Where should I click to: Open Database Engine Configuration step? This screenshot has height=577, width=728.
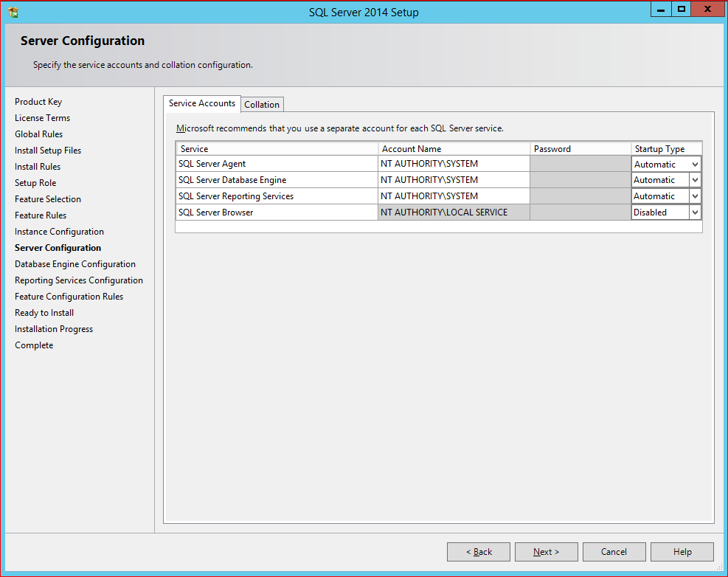(75, 263)
